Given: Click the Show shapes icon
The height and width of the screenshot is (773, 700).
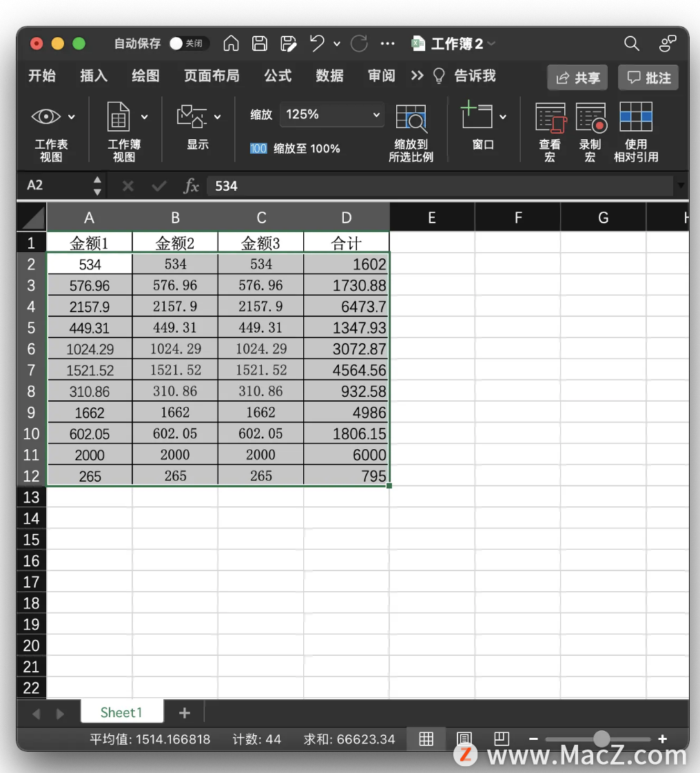Looking at the screenshot, I should pyautogui.click(x=192, y=117).
